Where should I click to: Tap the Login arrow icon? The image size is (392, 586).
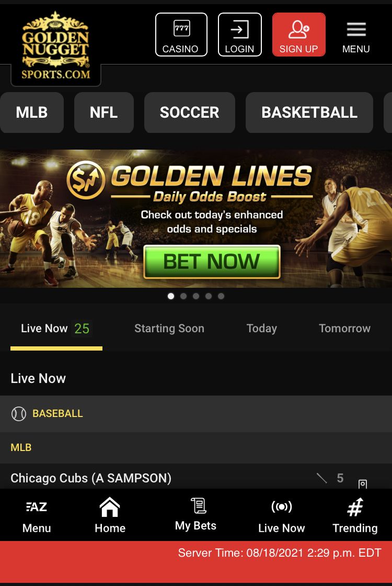click(x=239, y=29)
